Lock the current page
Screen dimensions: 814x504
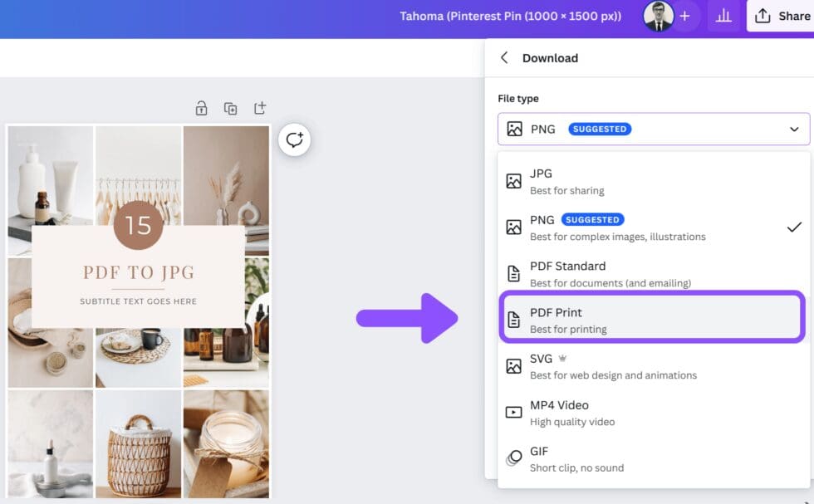click(x=200, y=108)
